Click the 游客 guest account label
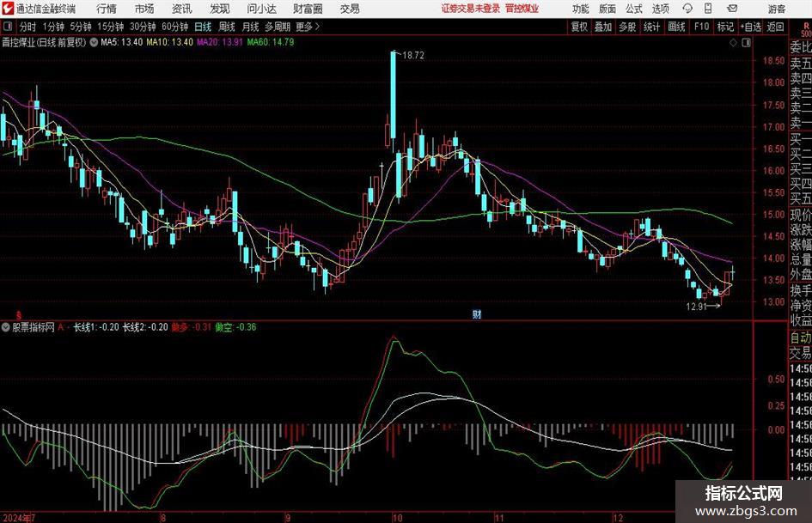 coord(777,9)
